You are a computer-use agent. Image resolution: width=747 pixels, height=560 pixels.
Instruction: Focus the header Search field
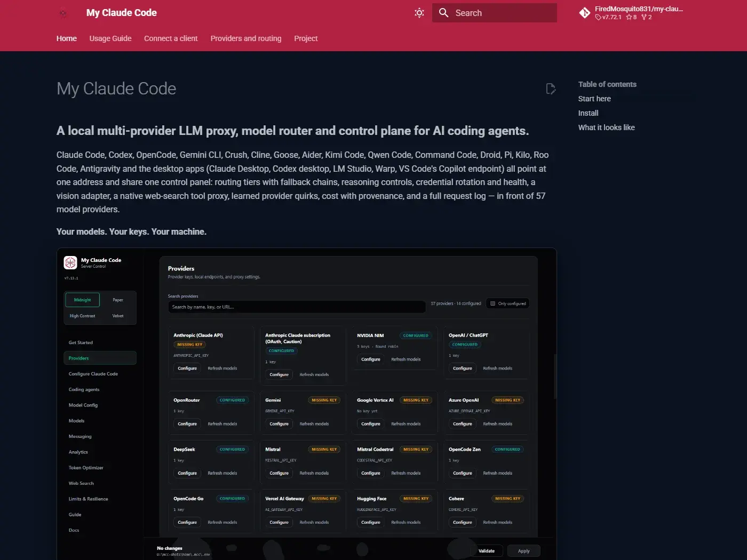[x=495, y=13]
